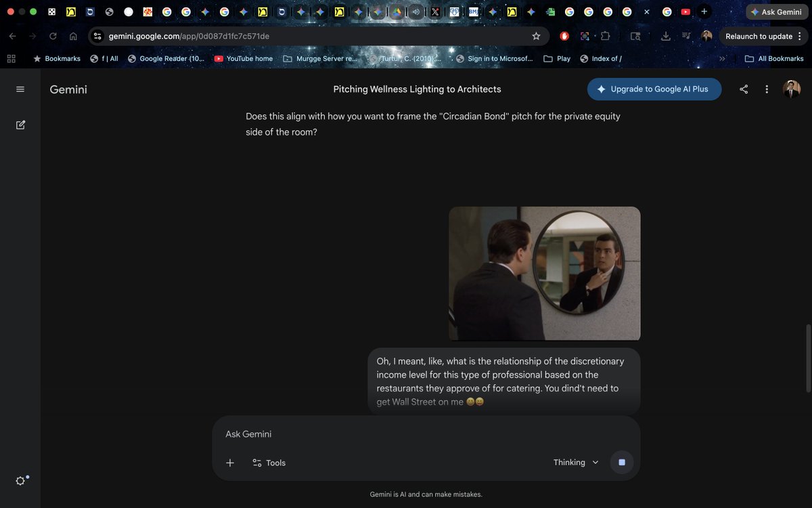The width and height of the screenshot is (812, 508).
Task: Open the media controls playlist icon
Action: click(686, 36)
